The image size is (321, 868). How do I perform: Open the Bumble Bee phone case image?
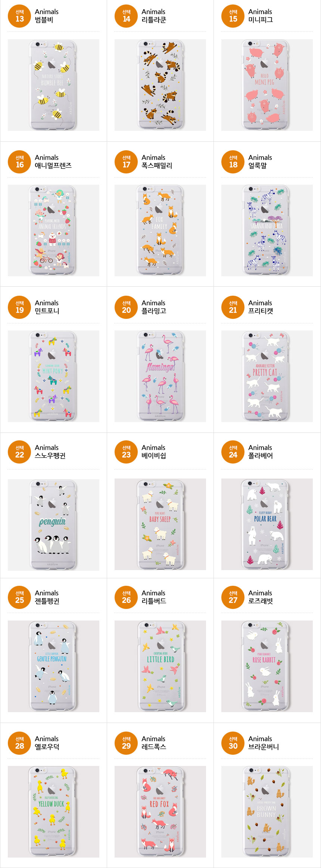53,85
